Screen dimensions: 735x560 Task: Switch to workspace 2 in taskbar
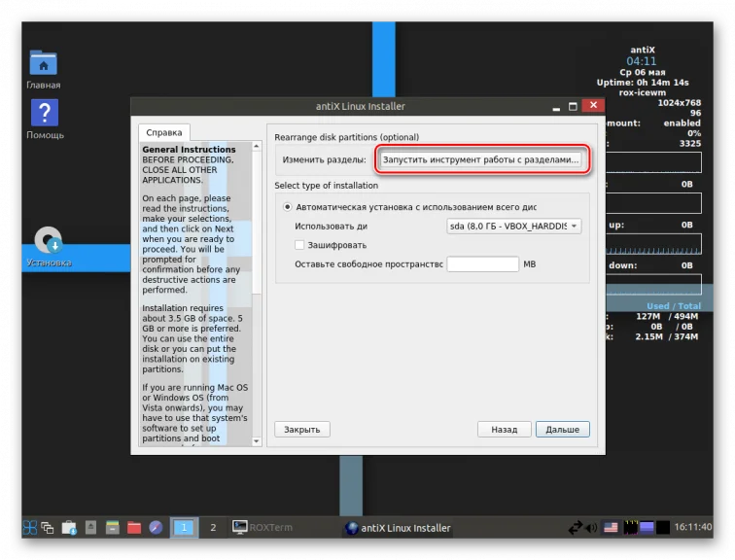coord(213,528)
